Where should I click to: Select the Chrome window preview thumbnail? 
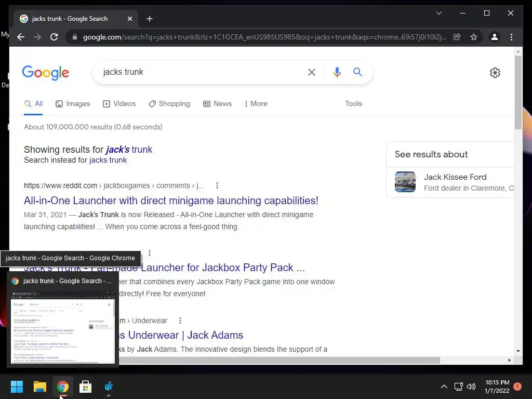(63, 327)
